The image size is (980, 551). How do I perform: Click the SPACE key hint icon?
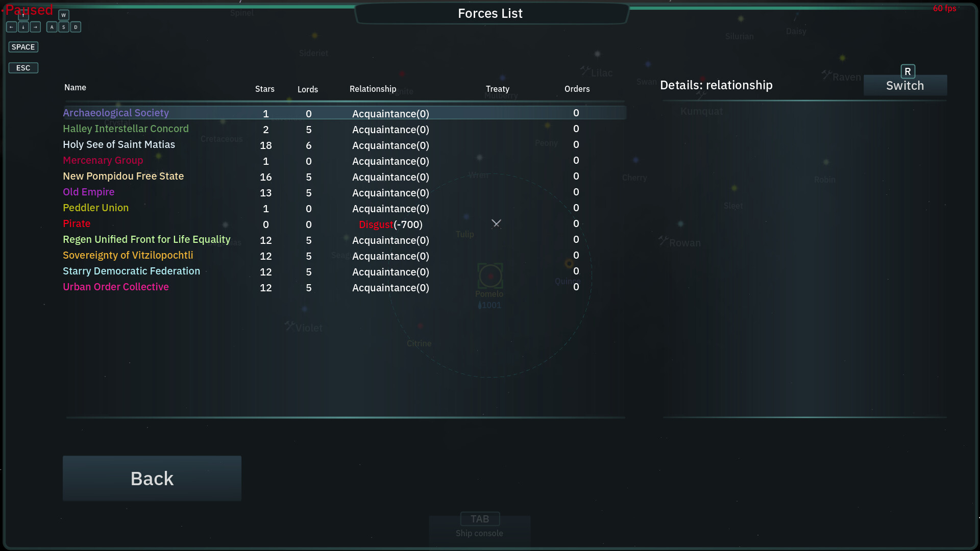coord(23,47)
